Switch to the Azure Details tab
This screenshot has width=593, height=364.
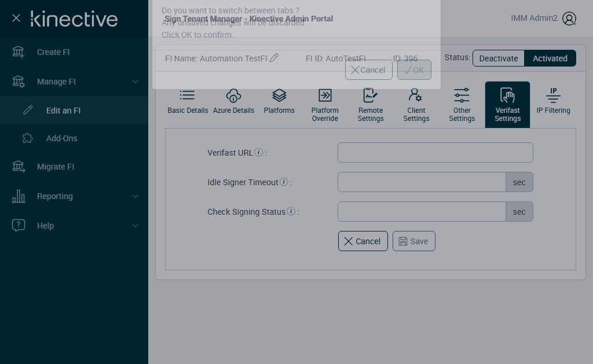(x=233, y=102)
